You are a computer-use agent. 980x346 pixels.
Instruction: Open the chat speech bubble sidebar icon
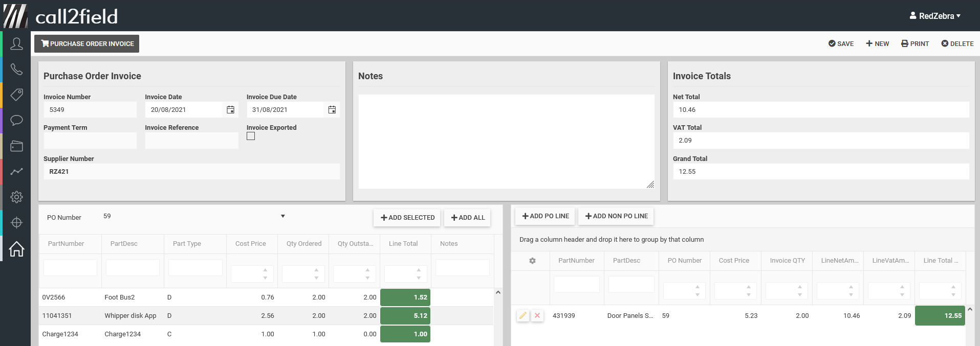click(x=16, y=120)
